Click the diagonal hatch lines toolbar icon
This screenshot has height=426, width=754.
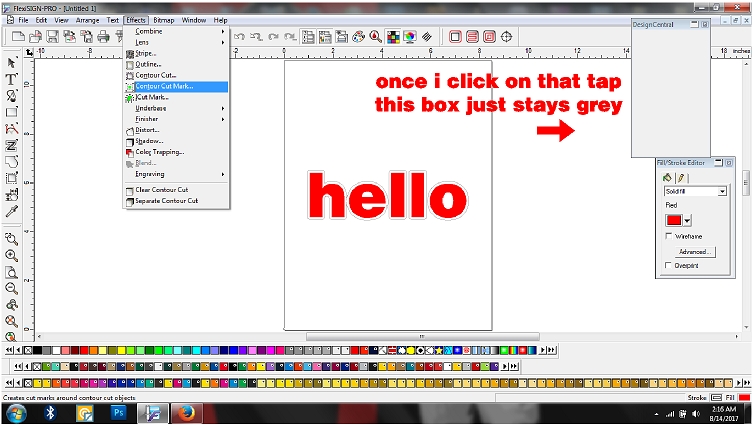[427, 37]
